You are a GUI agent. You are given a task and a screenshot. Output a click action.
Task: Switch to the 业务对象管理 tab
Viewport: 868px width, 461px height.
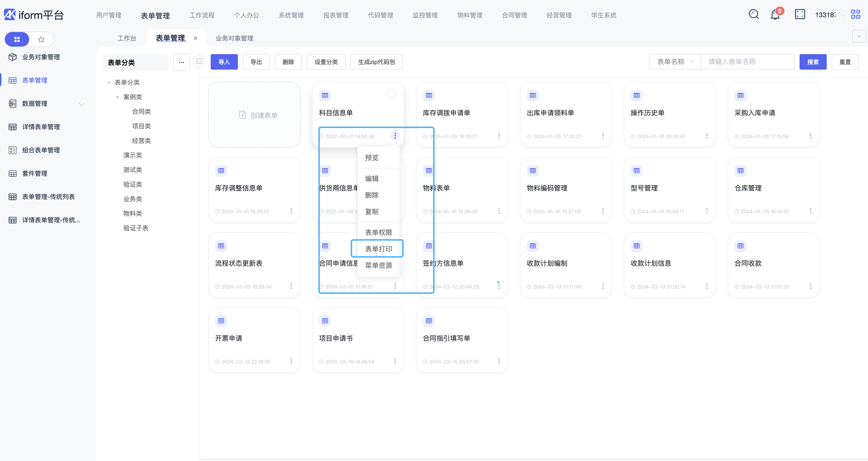234,38
